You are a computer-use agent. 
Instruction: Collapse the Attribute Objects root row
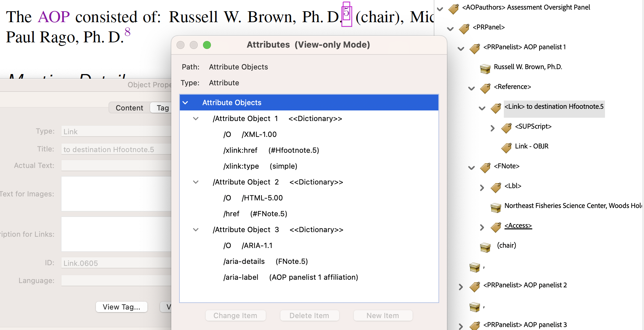185,103
